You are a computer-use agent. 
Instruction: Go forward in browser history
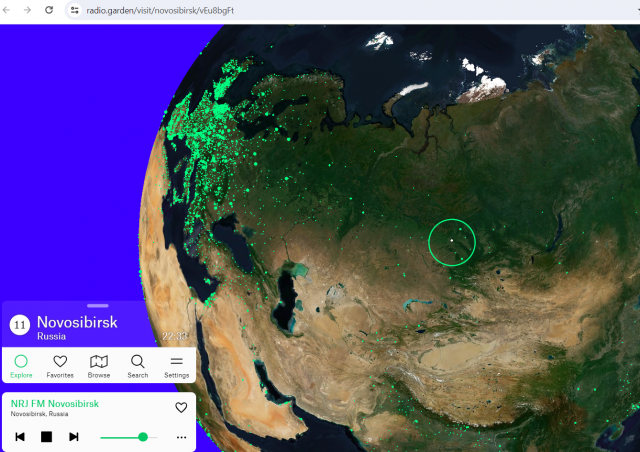[x=27, y=10]
